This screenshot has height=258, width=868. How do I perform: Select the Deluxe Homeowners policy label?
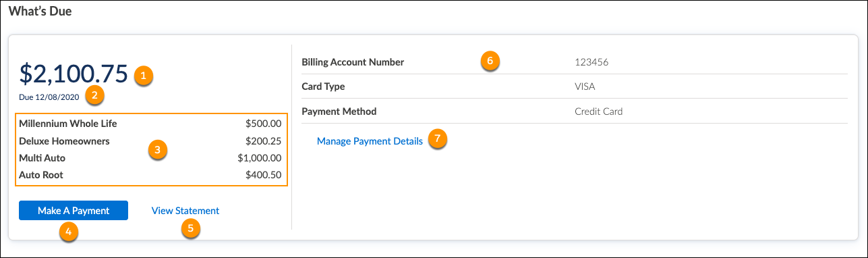65,141
